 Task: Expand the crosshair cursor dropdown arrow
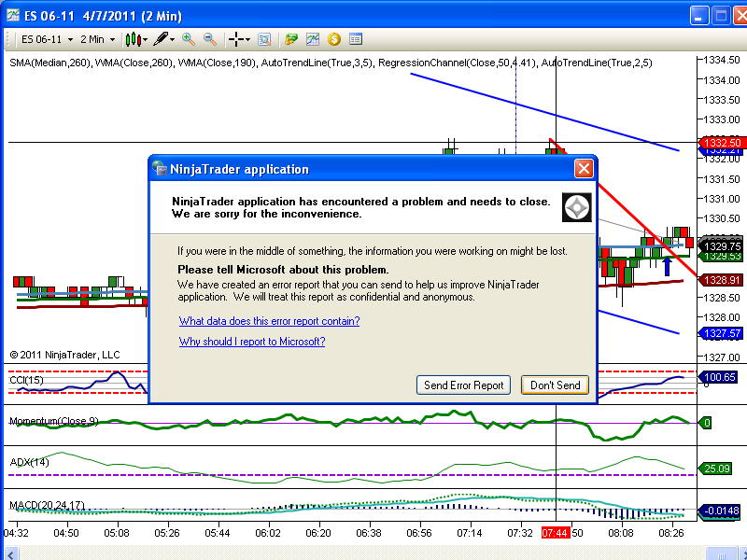247,40
